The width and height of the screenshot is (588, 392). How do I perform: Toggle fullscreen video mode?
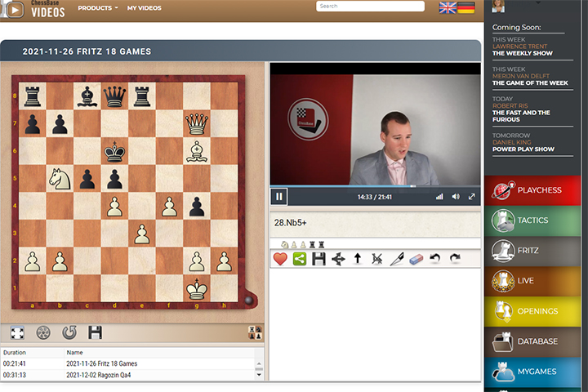coord(472,197)
